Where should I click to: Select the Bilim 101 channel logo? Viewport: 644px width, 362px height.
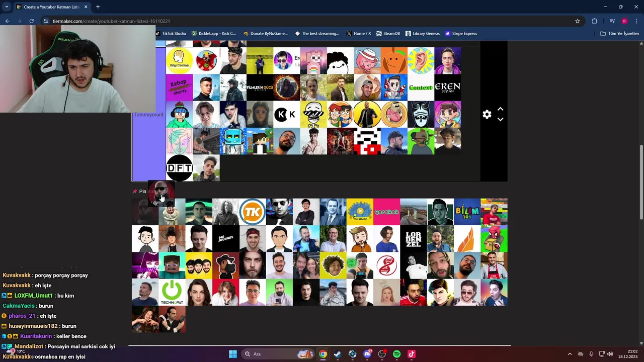pos(467,212)
